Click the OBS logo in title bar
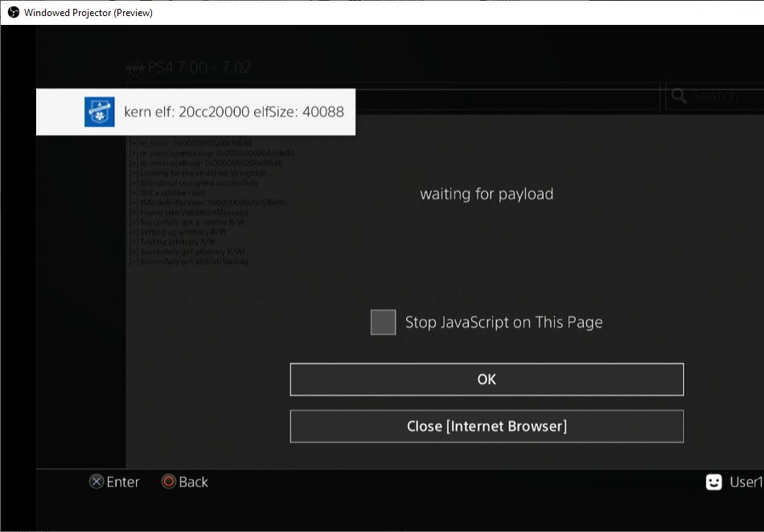764x532 pixels. pyautogui.click(x=13, y=12)
